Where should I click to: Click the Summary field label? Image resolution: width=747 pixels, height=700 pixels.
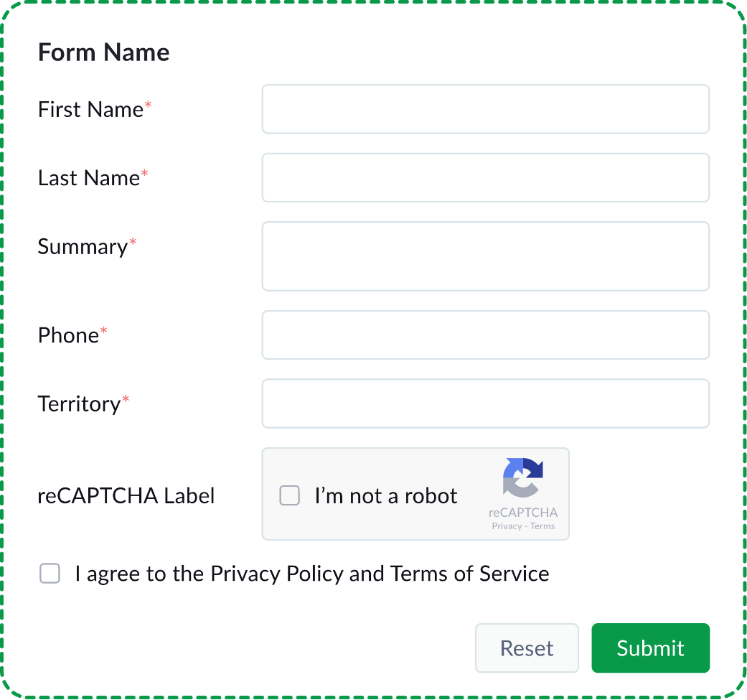pyautogui.click(x=81, y=246)
